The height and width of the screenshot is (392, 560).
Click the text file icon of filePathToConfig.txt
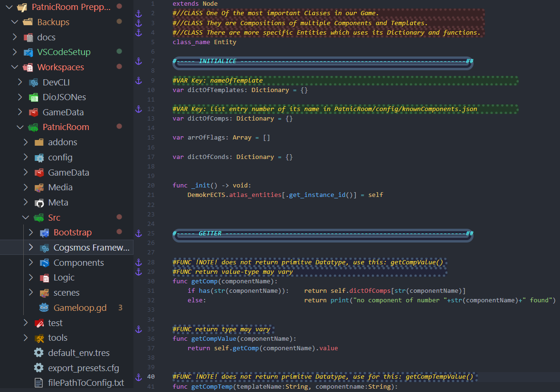tap(39, 383)
